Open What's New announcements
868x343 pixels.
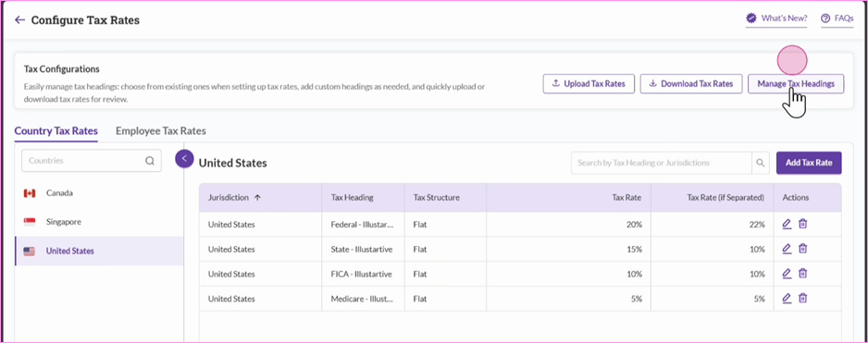776,18
